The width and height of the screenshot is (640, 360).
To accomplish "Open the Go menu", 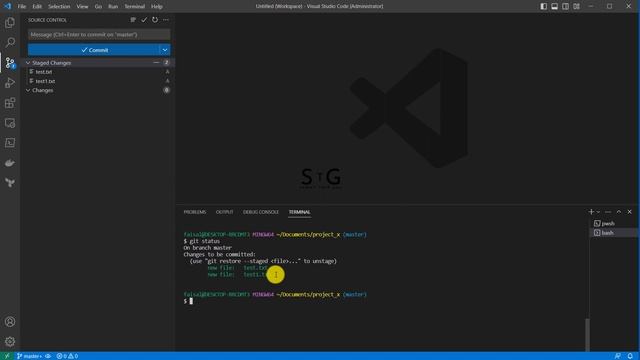I will click(98, 6).
